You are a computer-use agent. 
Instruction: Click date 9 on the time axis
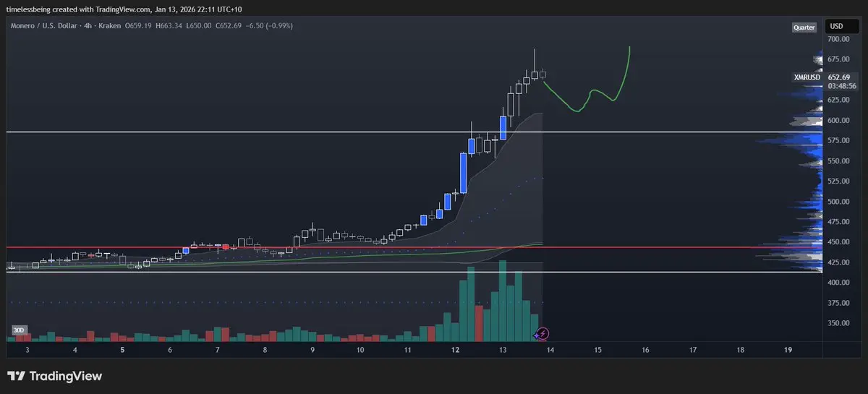(312, 349)
